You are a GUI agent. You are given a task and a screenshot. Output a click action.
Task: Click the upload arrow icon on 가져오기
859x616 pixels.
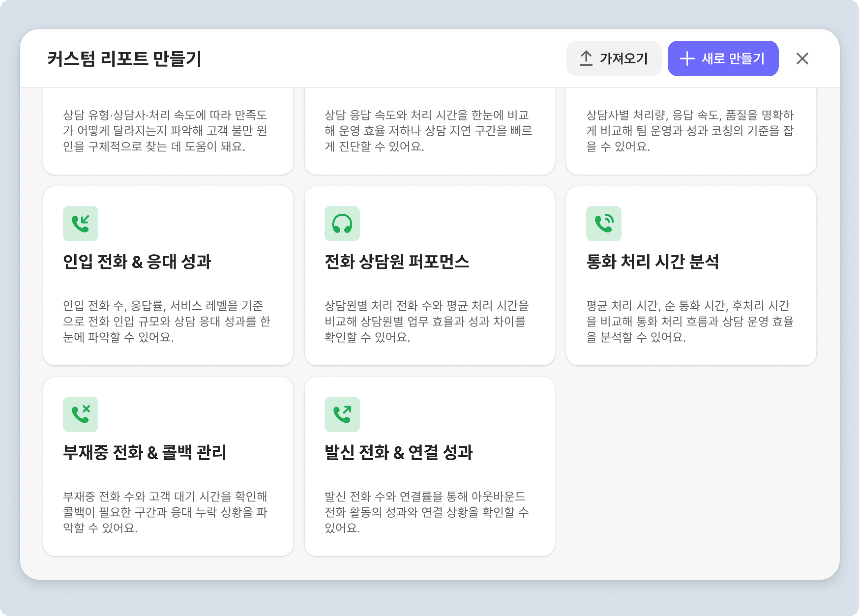point(586,58)
